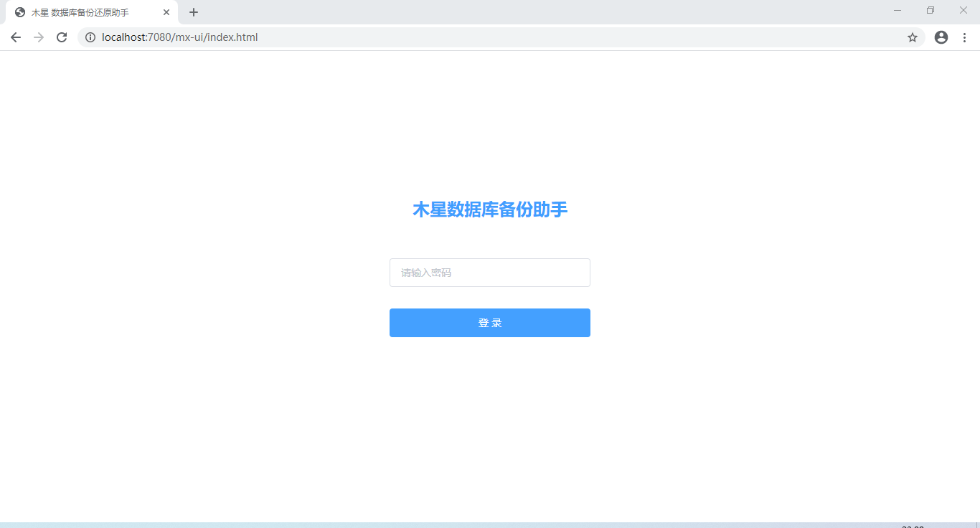Close the 木星 数据库备份还原助手 tab

pyautogui.click(x=166, y=12)
